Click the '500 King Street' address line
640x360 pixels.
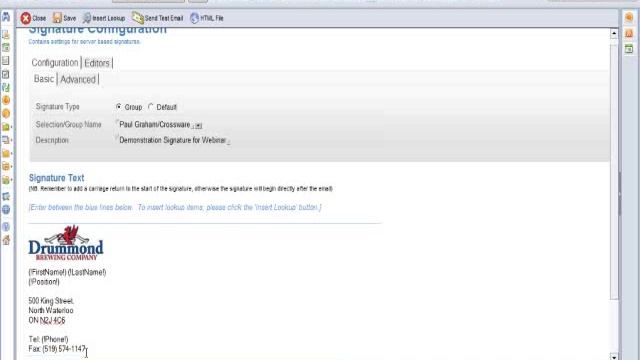[x=51, y=301]
